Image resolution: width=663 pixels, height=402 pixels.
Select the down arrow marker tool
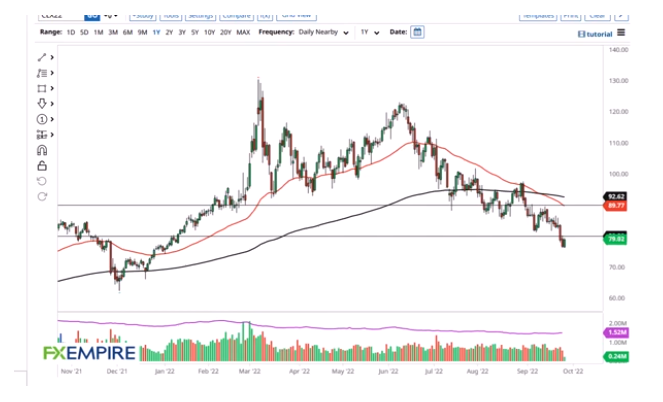[42, 104]
